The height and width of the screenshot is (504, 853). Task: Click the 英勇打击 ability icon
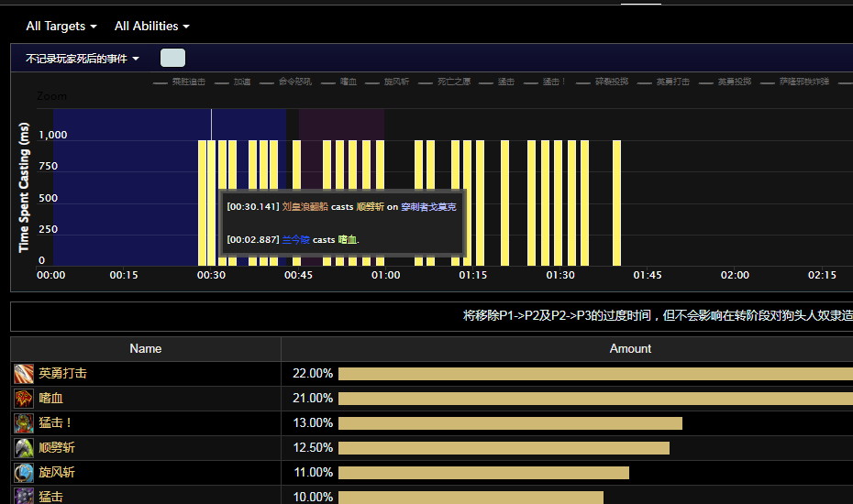[x=24, y=374]
